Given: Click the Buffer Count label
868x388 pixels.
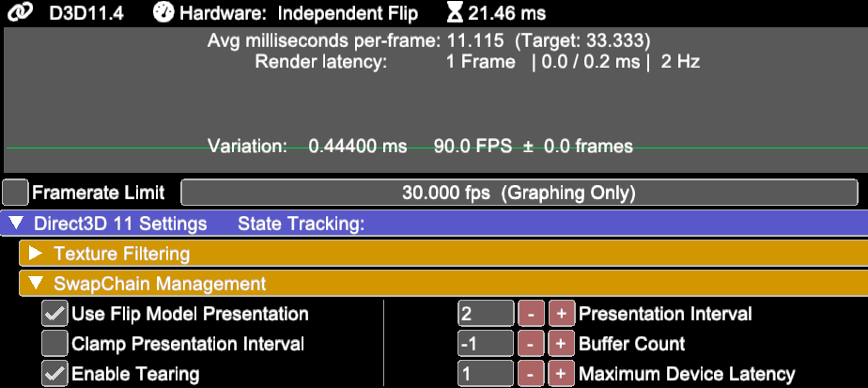Looking at the screenshot, I should pyautogui.click(x=632, y=344).
